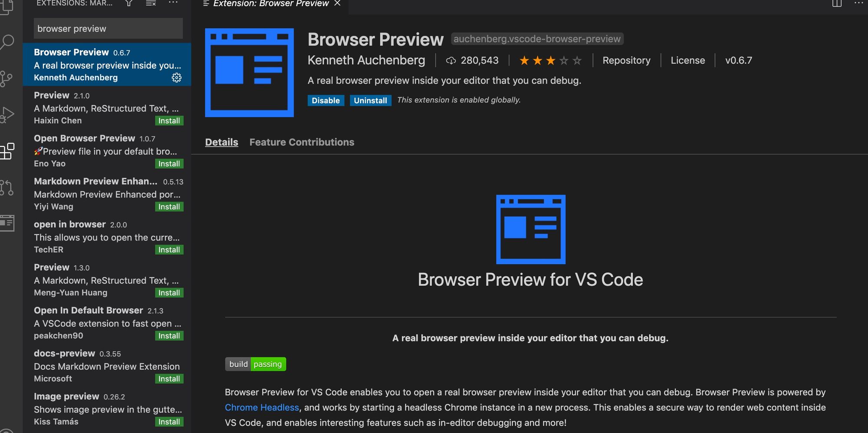Click the "Browser Preview for VS Code" heading
Image resolution: width=868 pixels, height=433 pixels.
(530, 280)
